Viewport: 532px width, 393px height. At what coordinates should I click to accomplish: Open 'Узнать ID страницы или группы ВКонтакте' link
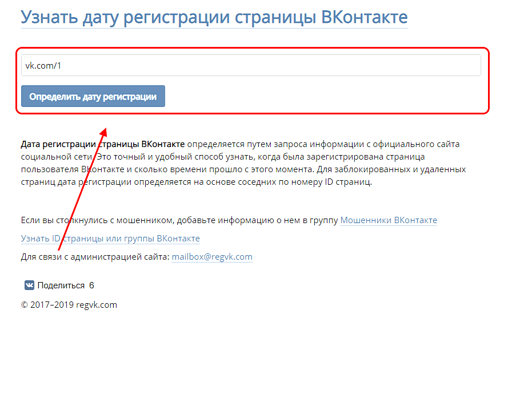click(x=110, y=239)
